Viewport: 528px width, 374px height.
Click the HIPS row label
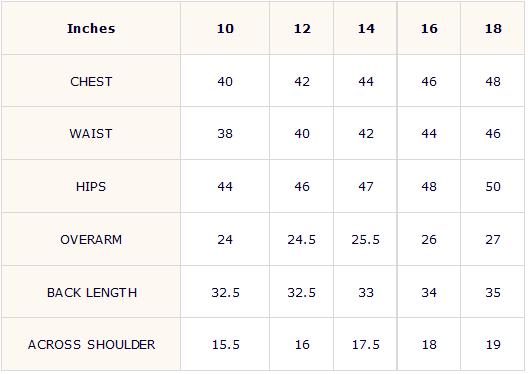(91, 186)
